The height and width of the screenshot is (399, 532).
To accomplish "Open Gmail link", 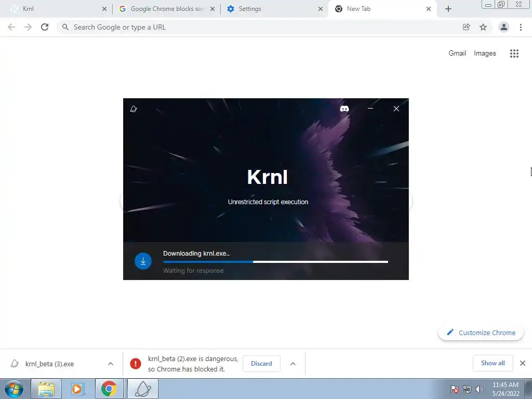I will click(457, 53).
